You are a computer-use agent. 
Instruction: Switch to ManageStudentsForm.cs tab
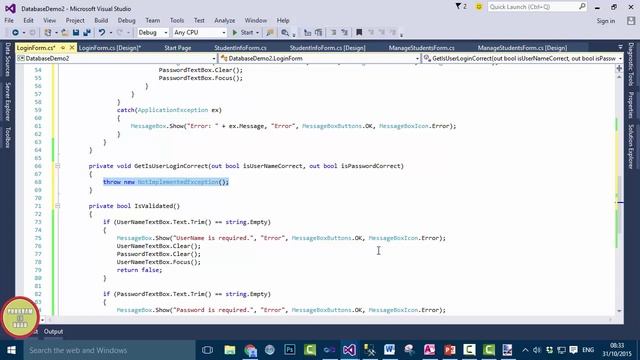(421, 48)
